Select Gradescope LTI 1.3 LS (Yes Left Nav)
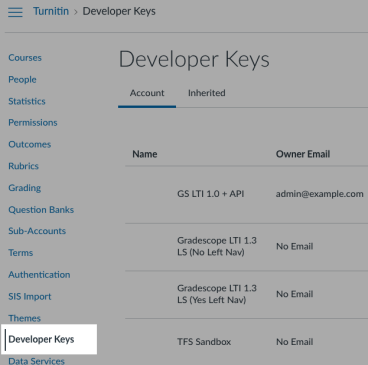The image size is (368, 365). tap(217, 294)
